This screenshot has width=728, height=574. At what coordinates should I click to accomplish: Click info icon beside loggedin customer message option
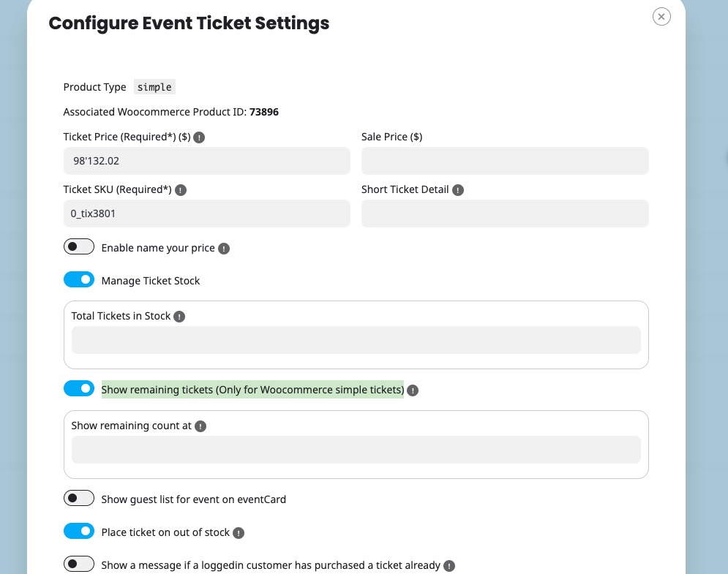click(449, 565)
